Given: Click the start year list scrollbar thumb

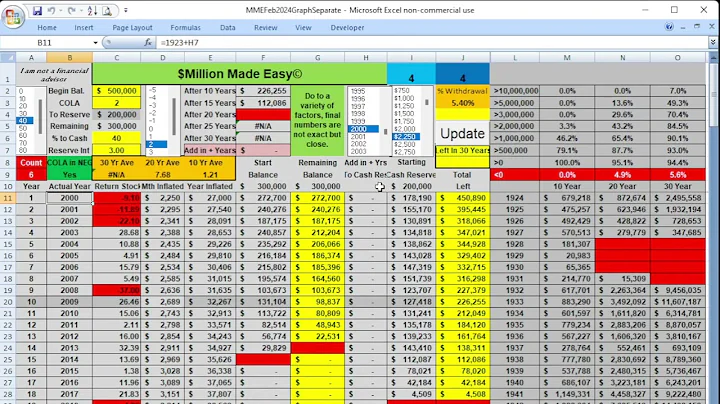Looking at the screenshot, I should (x=385, y=132).
